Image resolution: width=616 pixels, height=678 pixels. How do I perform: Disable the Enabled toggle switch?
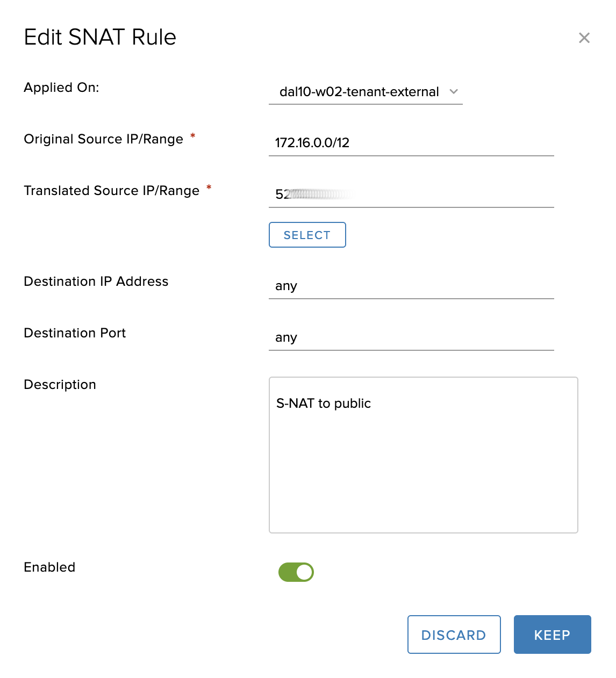click(296, 572)
